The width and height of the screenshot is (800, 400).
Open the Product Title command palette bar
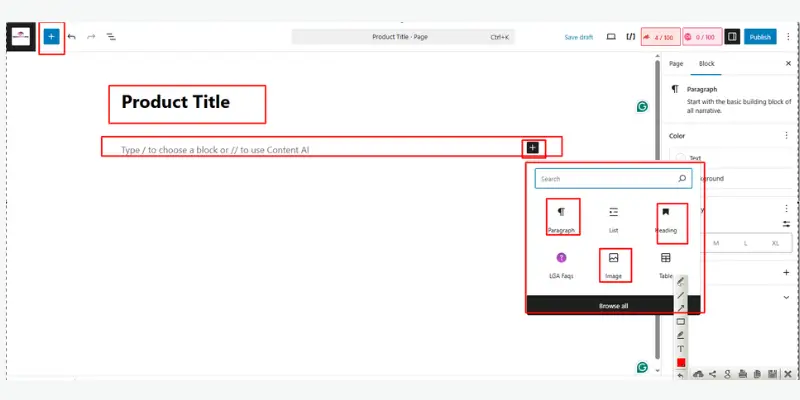click(403, 37)
